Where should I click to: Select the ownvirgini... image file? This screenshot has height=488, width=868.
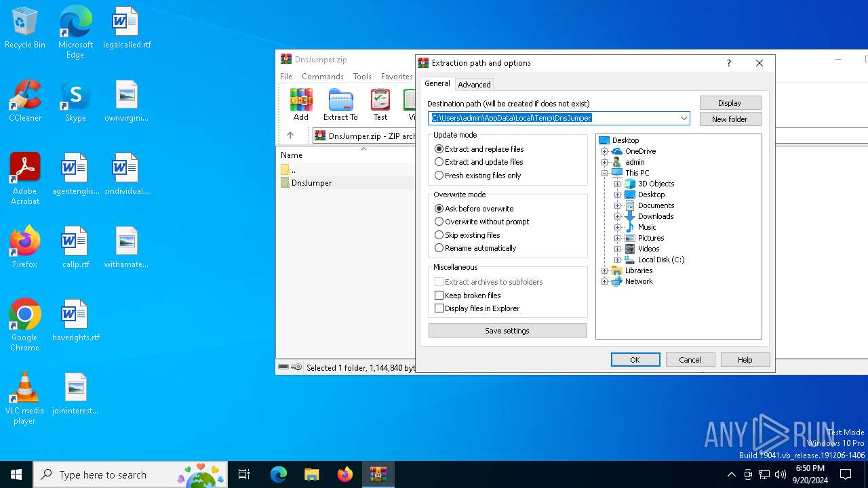tap(127, 102)
